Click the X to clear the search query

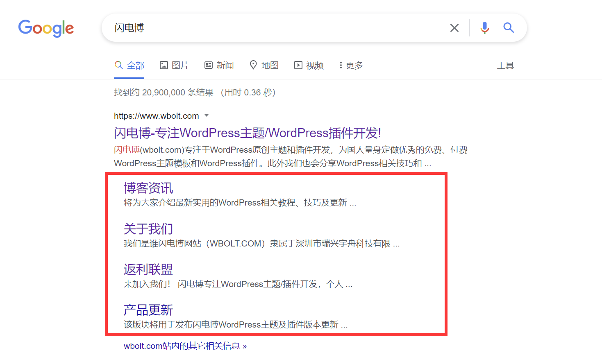point(454,27)
